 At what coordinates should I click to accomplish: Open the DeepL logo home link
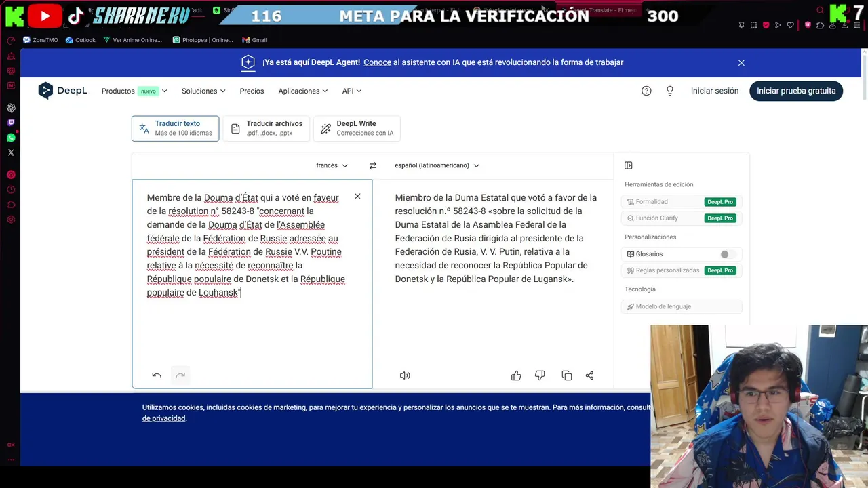[x=62, y=91]
